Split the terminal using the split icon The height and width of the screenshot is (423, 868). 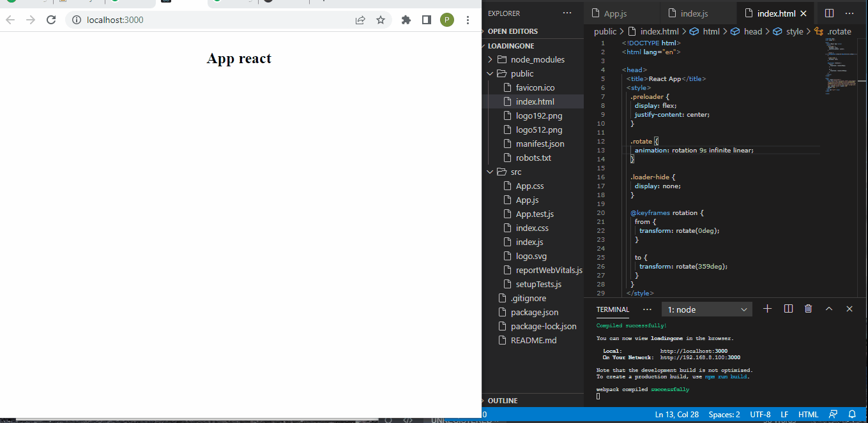[x=788, y=309]
